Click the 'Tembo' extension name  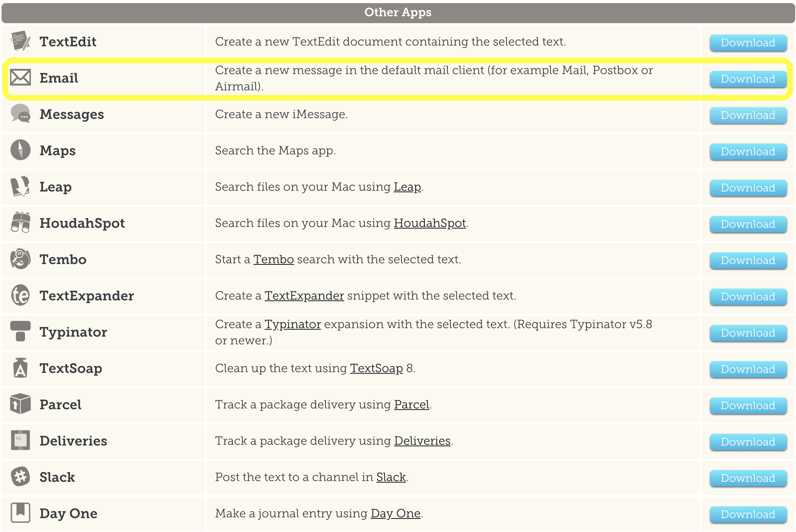click(x=63, y=259)
